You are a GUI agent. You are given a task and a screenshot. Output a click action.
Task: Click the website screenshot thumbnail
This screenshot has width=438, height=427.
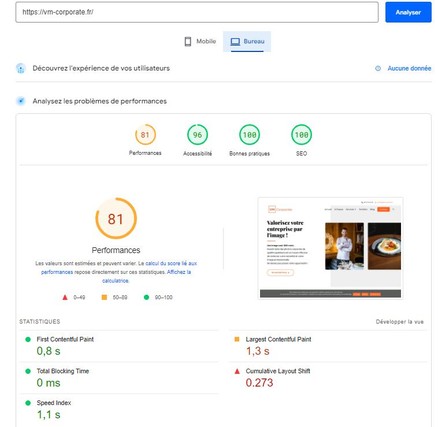pyautogui.click(x=330, y=248)
